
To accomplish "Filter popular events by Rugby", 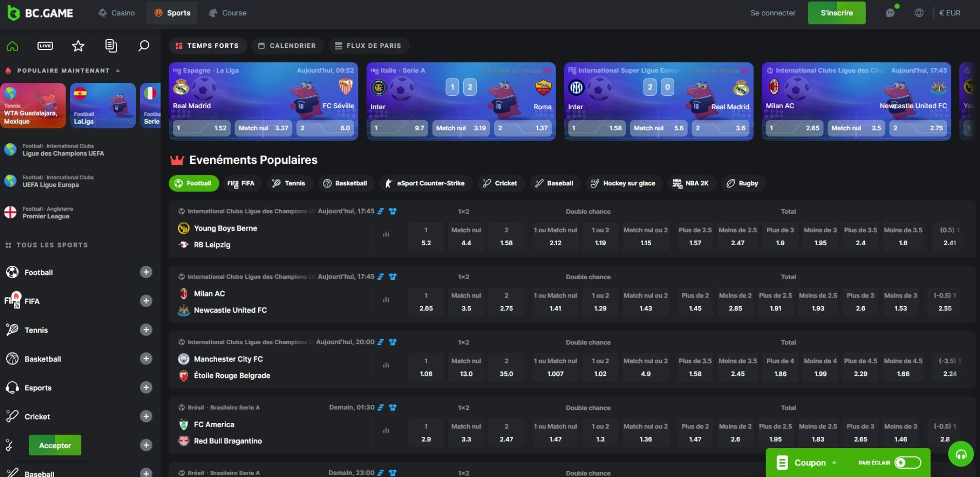I will (x=743, y=183).
